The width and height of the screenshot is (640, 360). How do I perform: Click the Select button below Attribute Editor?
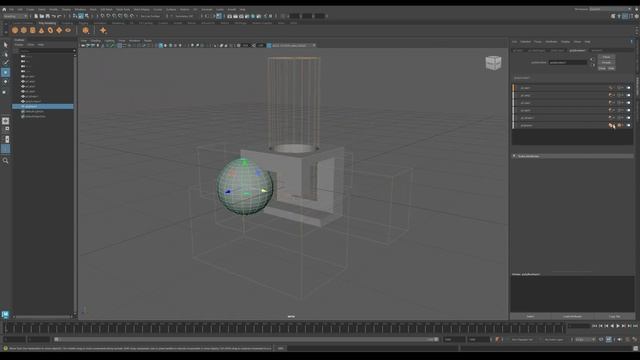530,316
